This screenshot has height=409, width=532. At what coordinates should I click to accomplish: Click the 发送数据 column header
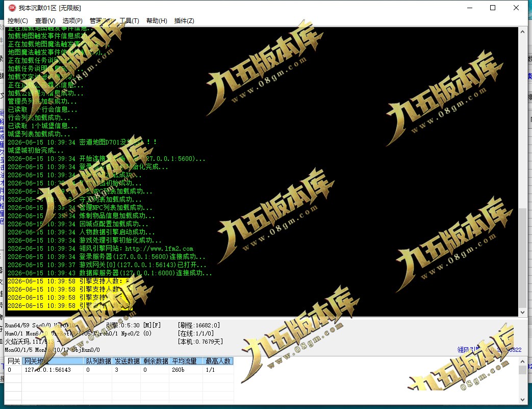tap(126, 361)
